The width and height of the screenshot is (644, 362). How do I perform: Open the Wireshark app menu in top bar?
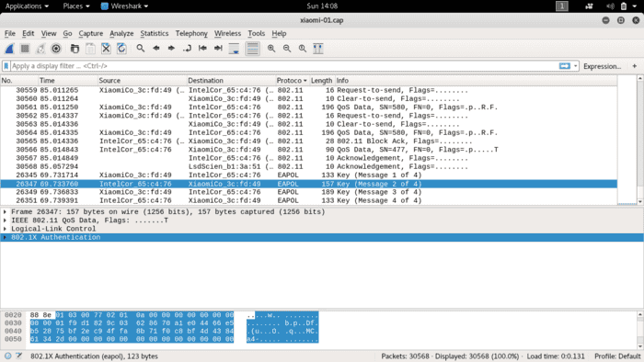[x=124, y=6]
